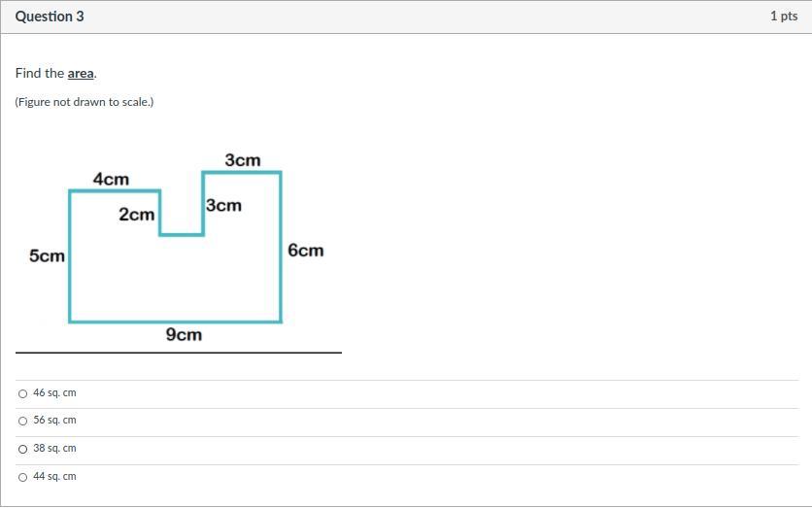812x508 pixels.
Task: Mark the 38 sq. cm radio button
Action: pyautogui.click(x=22, y=449)
